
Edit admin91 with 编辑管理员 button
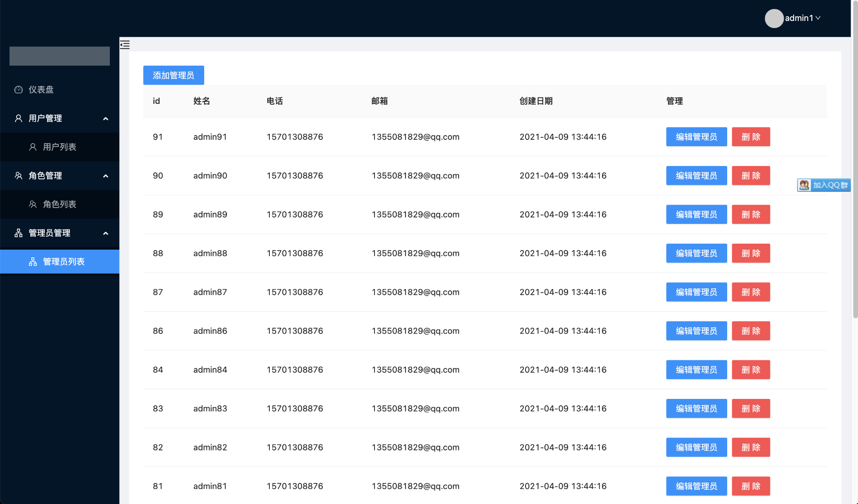click(x=696, y=137)
